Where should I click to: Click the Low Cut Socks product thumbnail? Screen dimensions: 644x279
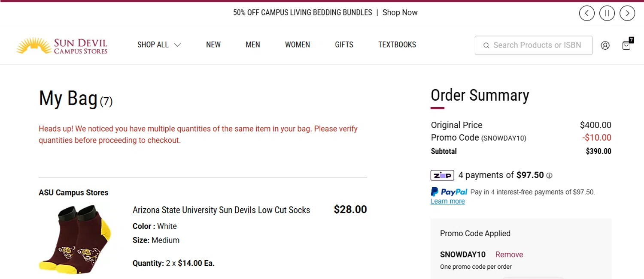(x=76, y=239)
